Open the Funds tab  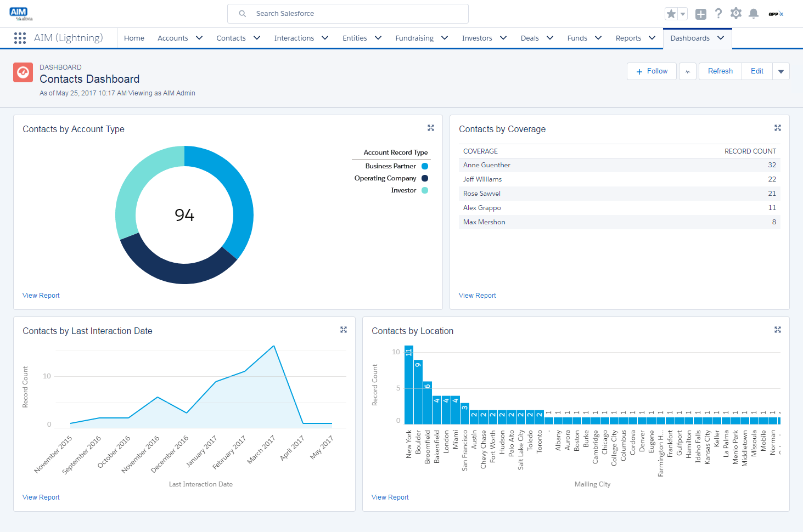(x=577, y=38)
